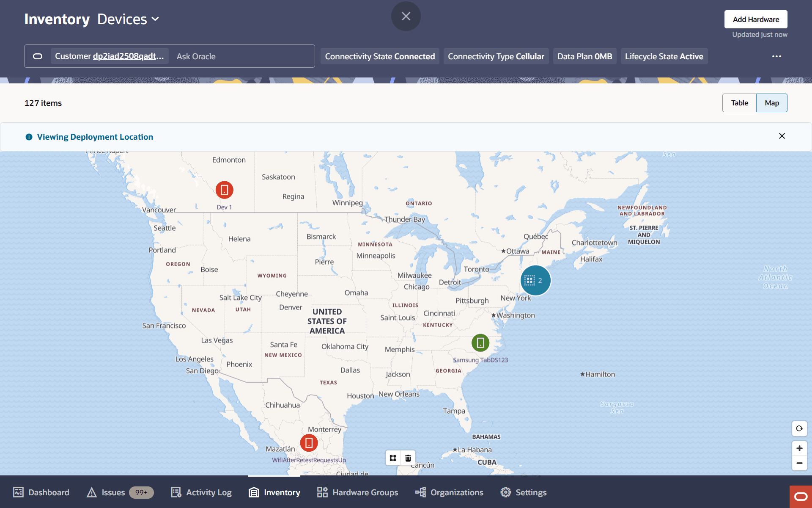Activate the draw area selection map tool
The height and width of the screenshot is (508, 812).
[393, 458]
